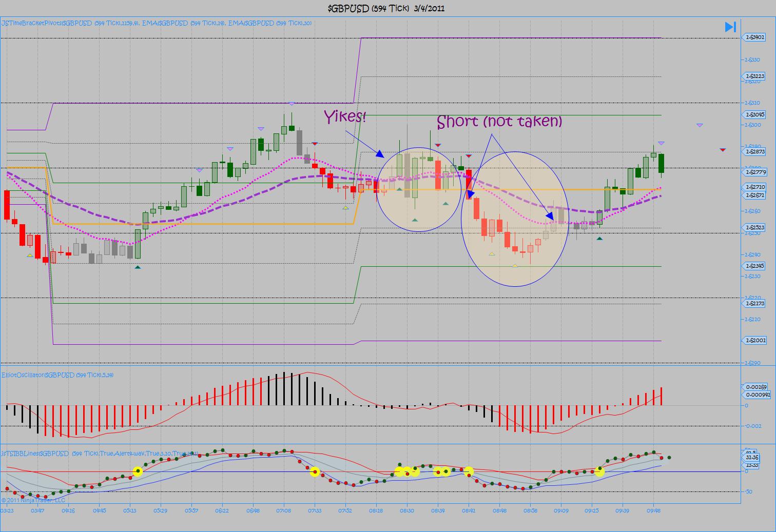
Task: Click the 05:13 time axis label
Action: click(130, 510)
